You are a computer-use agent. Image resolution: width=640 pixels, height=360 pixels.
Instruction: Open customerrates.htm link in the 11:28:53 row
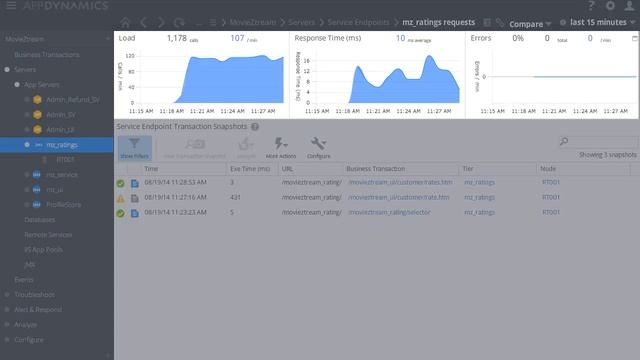click(400, 182)
